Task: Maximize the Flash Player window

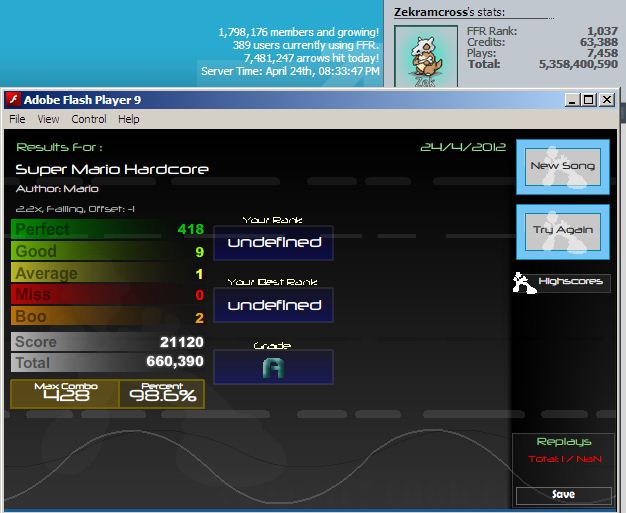Action: click(x=589, y=99)
